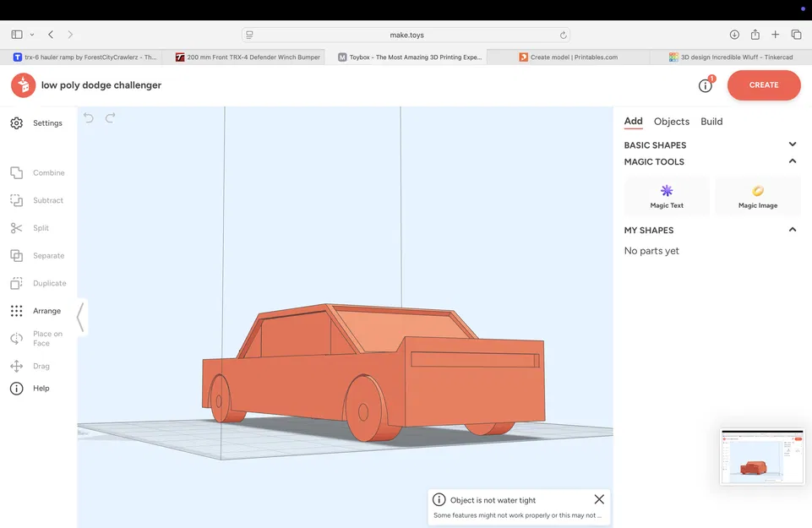Viewport: 812px width, 528px height.
Task: Expand the Basic Shapes section
Action: pos(793,144)
